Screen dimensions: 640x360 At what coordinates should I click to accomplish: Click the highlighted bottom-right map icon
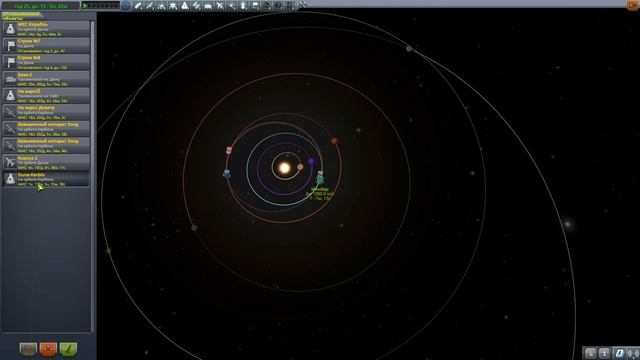(x=619, y=353)
